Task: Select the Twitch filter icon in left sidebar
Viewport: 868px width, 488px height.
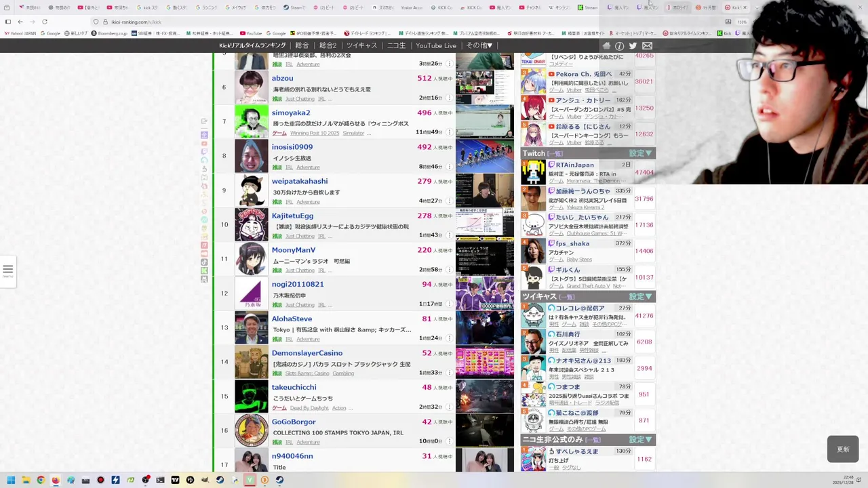Action: pos(204,152)
